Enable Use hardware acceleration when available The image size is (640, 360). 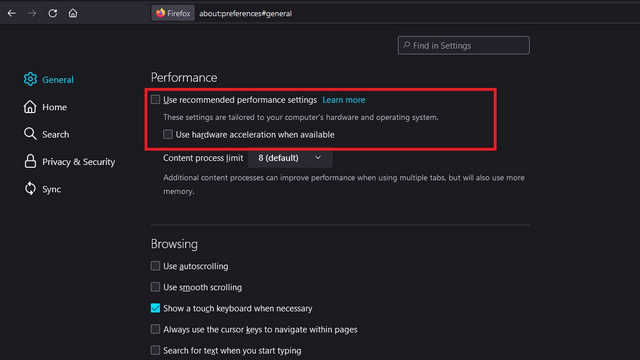tap(168, 134)
